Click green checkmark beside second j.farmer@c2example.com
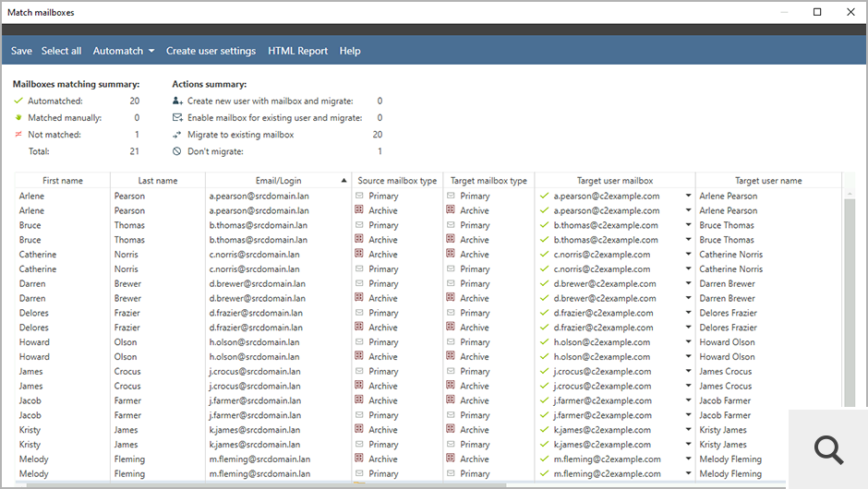868x489 pixels. (x=544, y=415)
